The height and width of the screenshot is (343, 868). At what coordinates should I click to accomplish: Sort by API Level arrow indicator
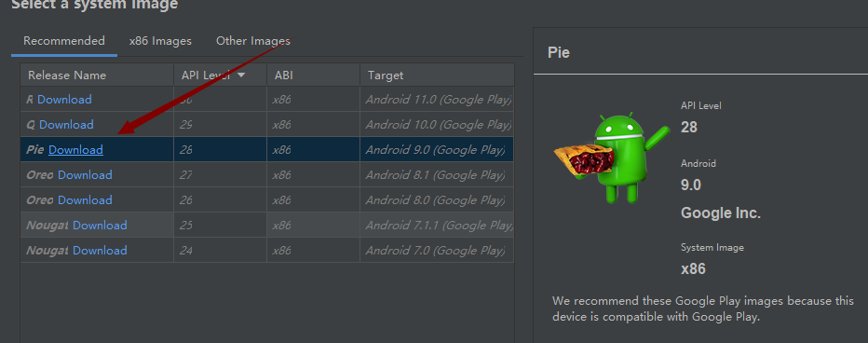pos(241,75)
